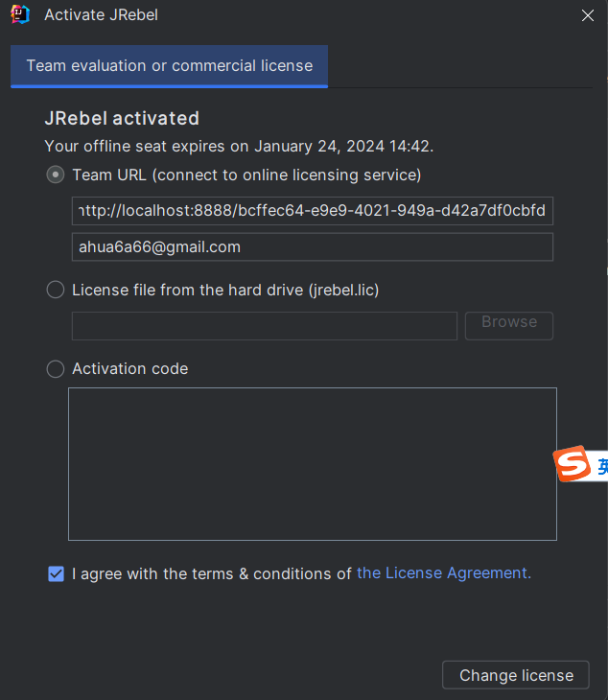Image resolution: width=608 pixels, height=700 pixels.
Task: Open the License Agreement link
Action: 443,573
